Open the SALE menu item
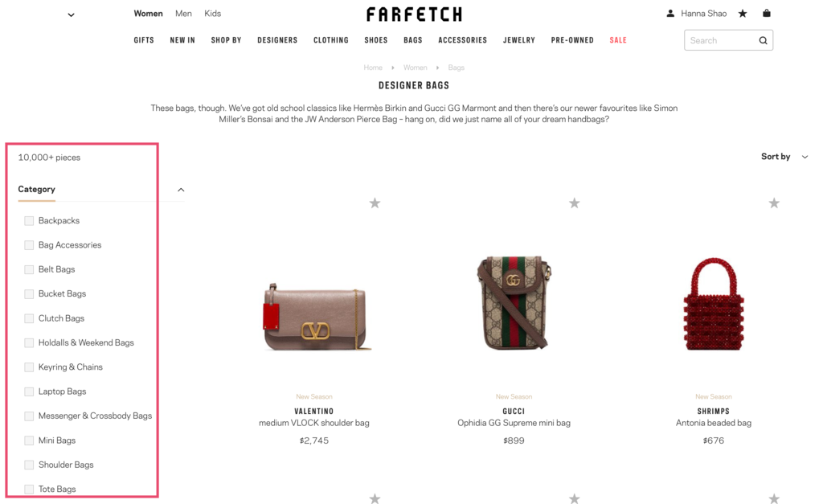 [618, 40]
